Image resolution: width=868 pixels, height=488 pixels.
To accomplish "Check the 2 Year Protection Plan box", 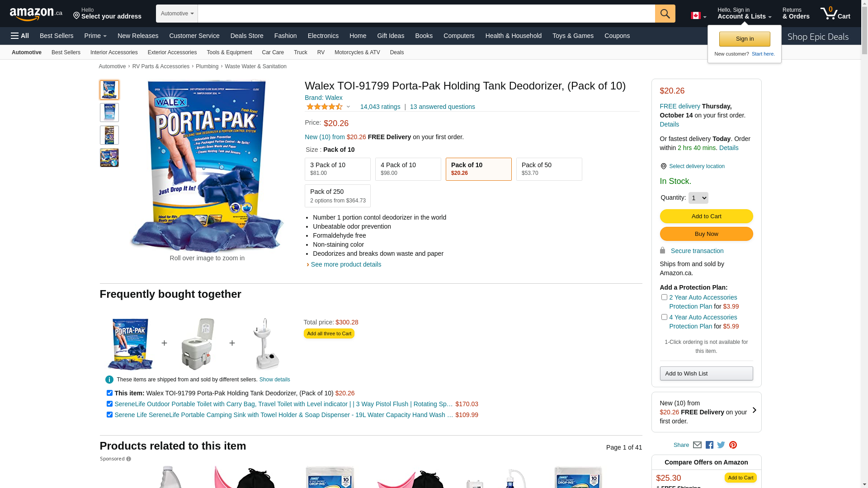I will (664, 297).
